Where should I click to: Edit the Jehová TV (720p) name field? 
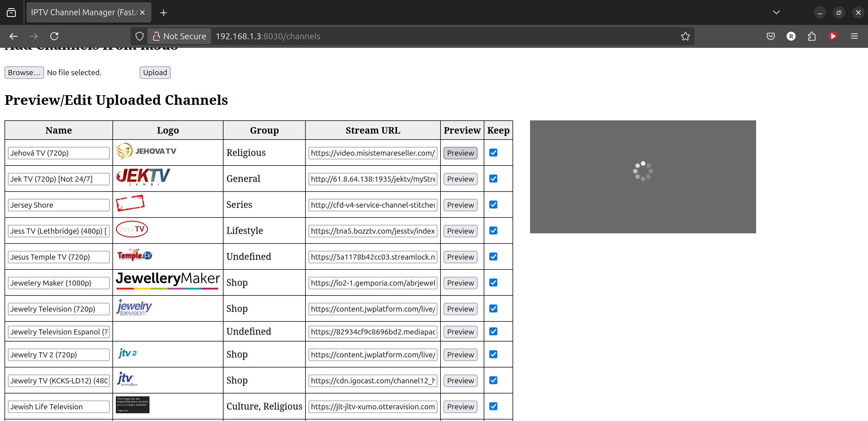point(59,153)
